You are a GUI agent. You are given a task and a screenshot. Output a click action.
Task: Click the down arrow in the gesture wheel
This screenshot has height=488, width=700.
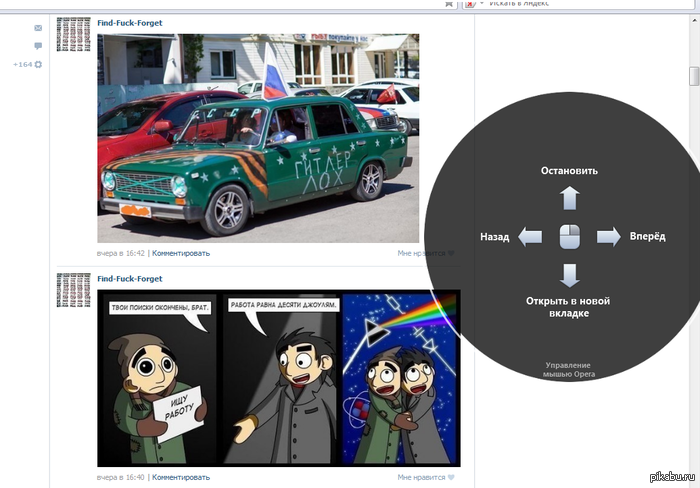569,275
